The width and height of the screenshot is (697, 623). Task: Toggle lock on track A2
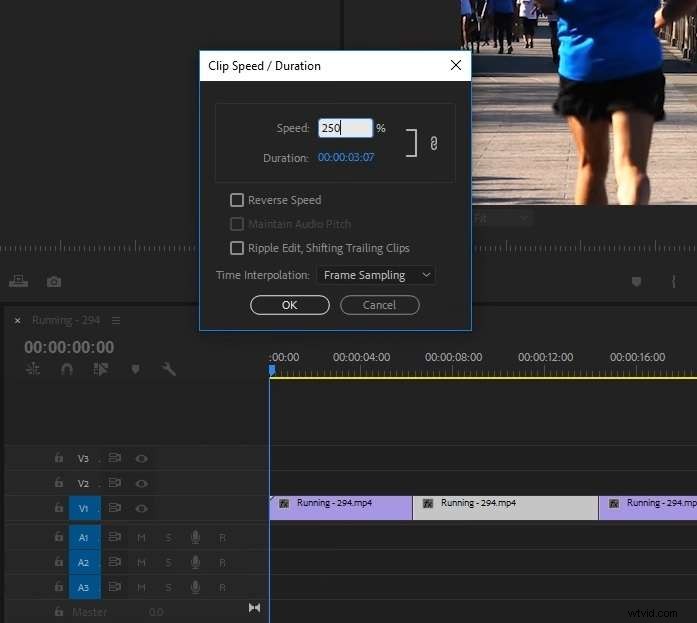(x=59, y=561)
